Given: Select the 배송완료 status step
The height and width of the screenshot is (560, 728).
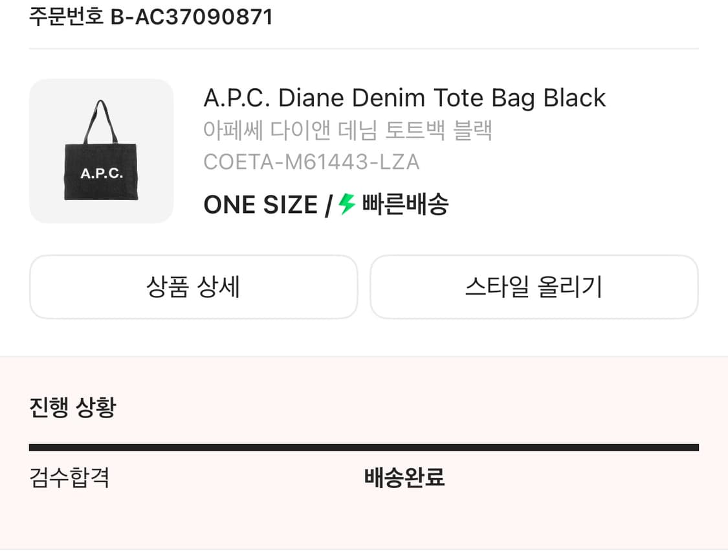Looking at the screenshot, I should tap(404, 478).
